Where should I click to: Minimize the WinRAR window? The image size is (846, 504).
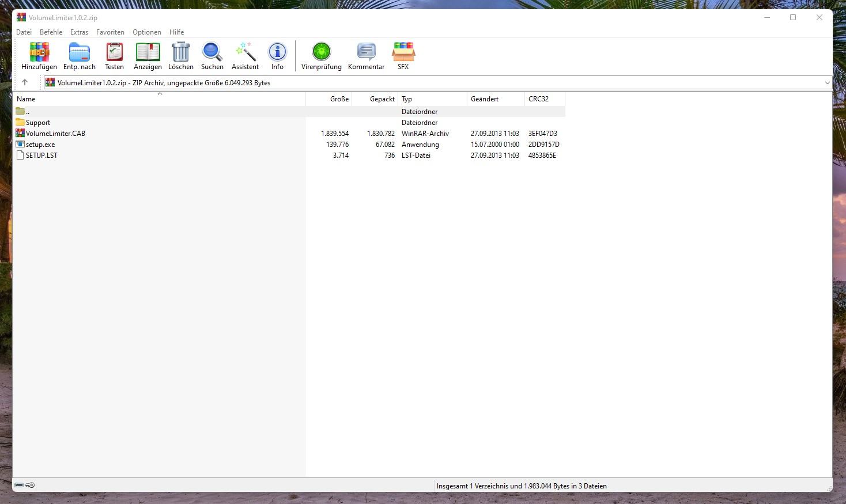767,17
